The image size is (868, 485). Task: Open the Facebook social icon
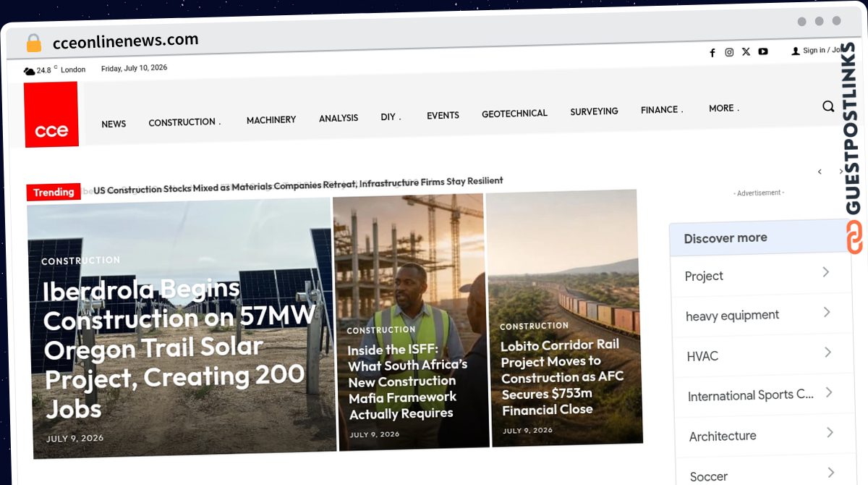coord(712,53)
